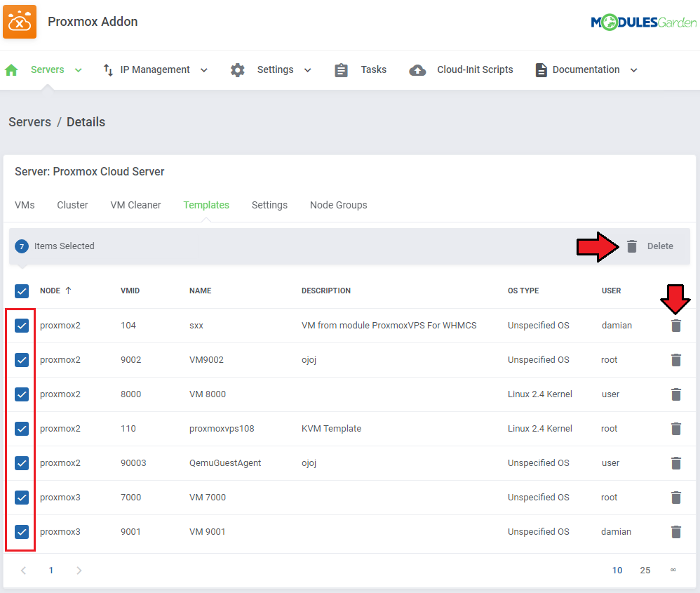Delete template VM 9001 with trash icon
Screen dimensions: 700x593
(x=676, y=532)
